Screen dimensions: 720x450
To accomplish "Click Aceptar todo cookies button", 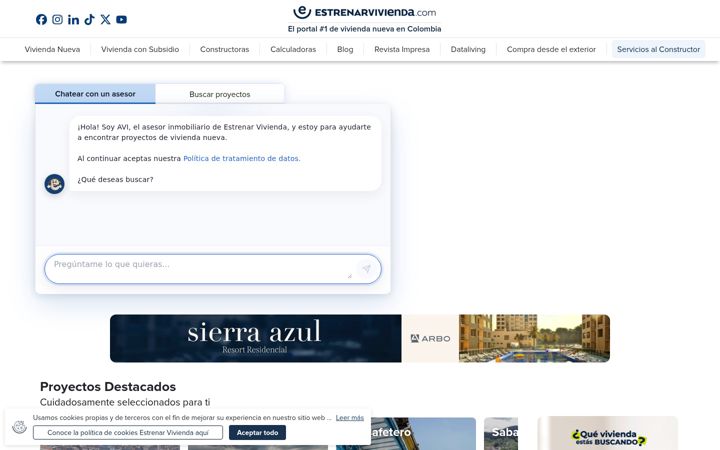I will pyautogui.click(x=257, y=433).
